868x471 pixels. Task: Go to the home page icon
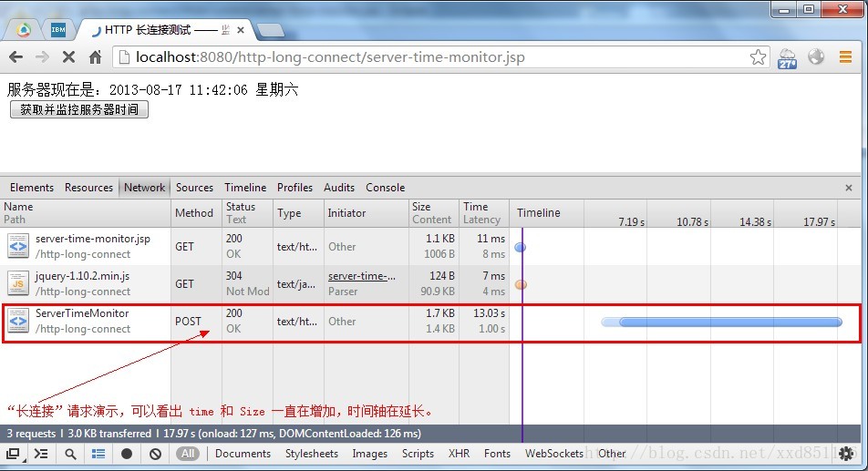pos(95,57)
